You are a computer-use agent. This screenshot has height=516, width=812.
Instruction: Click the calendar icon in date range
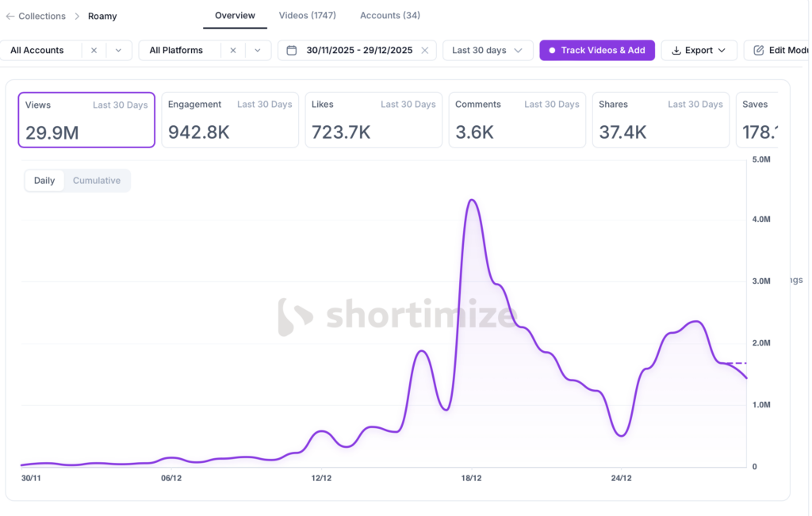(292, 50)
